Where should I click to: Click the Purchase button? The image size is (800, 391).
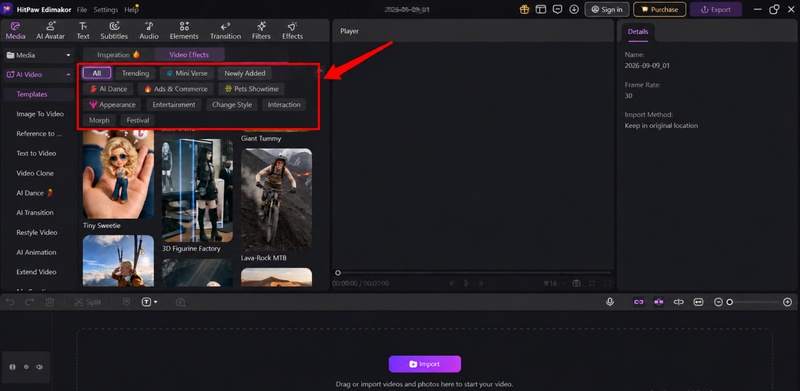pyautogui.click(x=660, y=10)
